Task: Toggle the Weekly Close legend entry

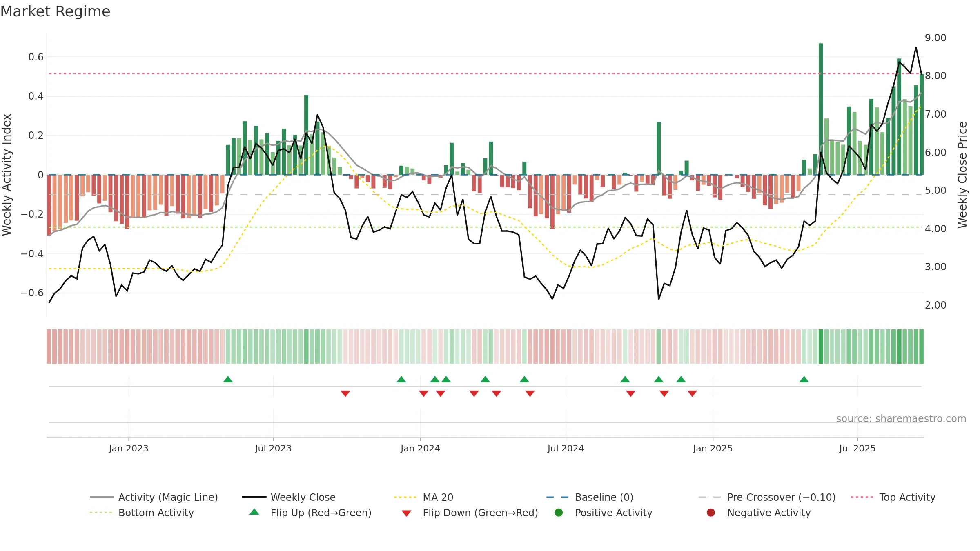Action: 289,497
